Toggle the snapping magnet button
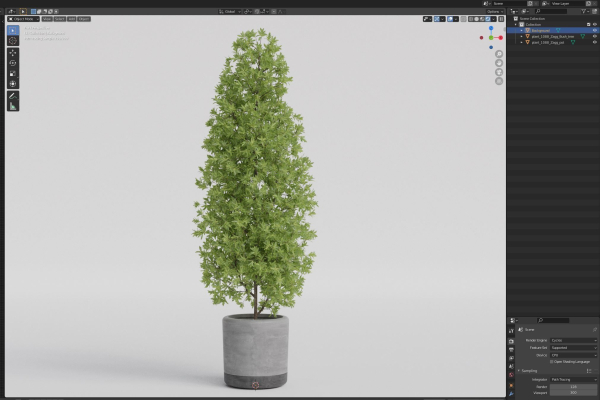The height and width of the screenshot is (400, 600). click(x=257, y=11)
